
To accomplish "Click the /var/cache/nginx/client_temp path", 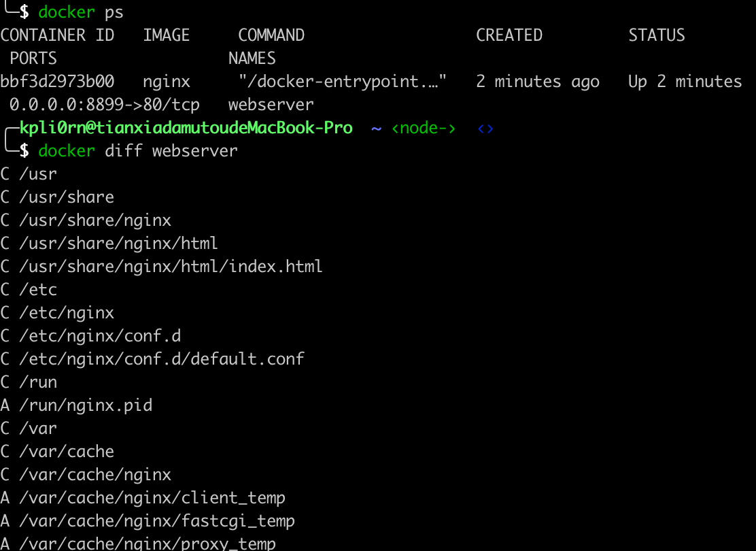I will pyautogui.click(x=152, y=498).
